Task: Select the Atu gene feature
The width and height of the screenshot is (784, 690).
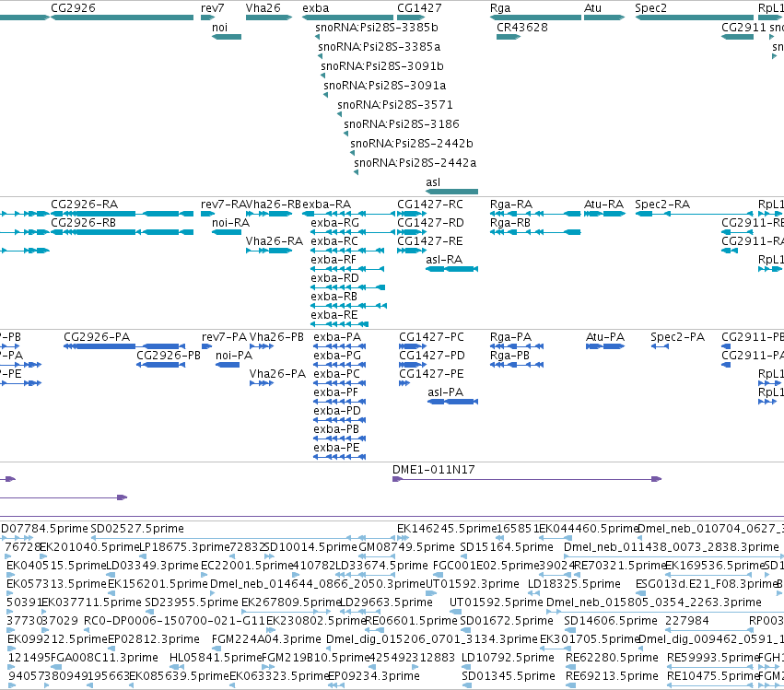Action: click(604, 18)
